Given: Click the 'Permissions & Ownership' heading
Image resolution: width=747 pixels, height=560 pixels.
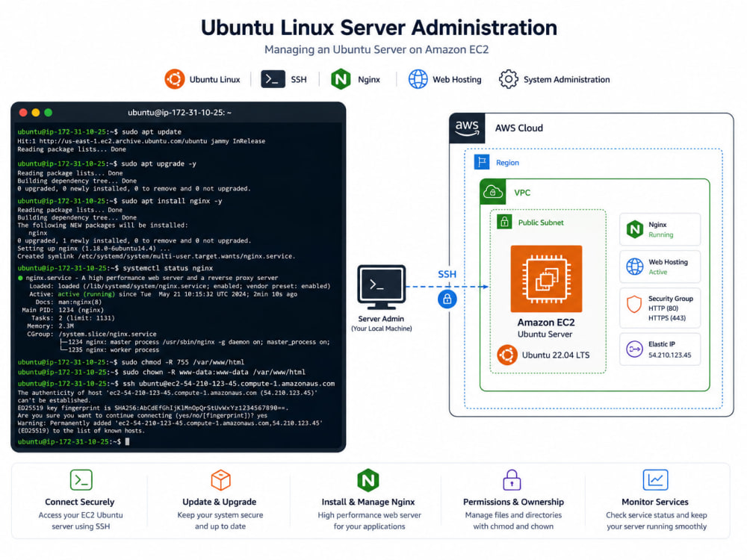Looking at the screenshot, I should point(514,502).
